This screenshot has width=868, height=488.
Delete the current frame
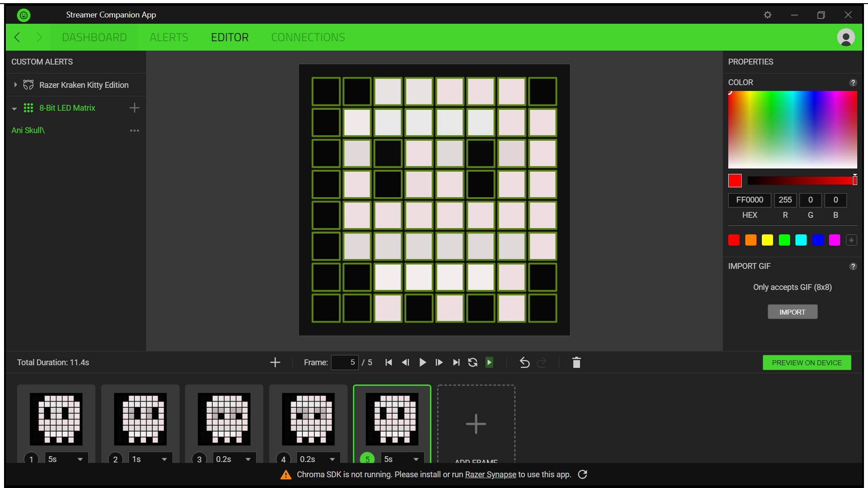576,363
